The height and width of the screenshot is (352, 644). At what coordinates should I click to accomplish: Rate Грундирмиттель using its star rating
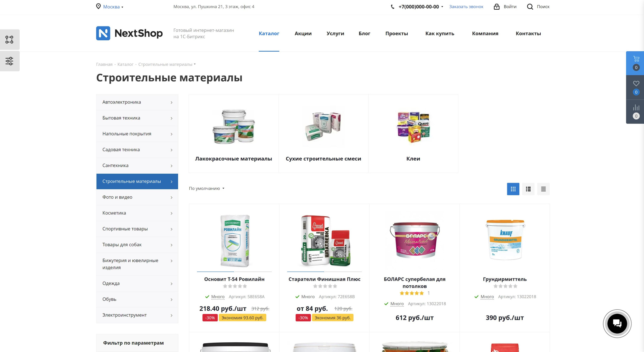click(505, 286)
